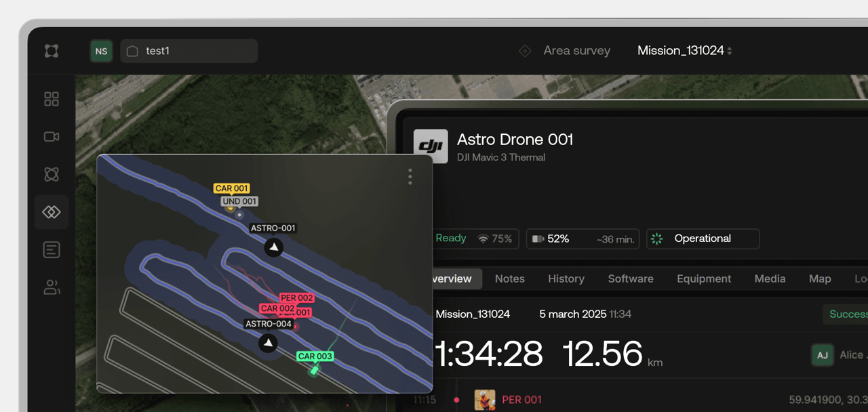Open the Software tab
Viewport: 868px width, 412px height.
pyautogui.click(x=631, y=279)
